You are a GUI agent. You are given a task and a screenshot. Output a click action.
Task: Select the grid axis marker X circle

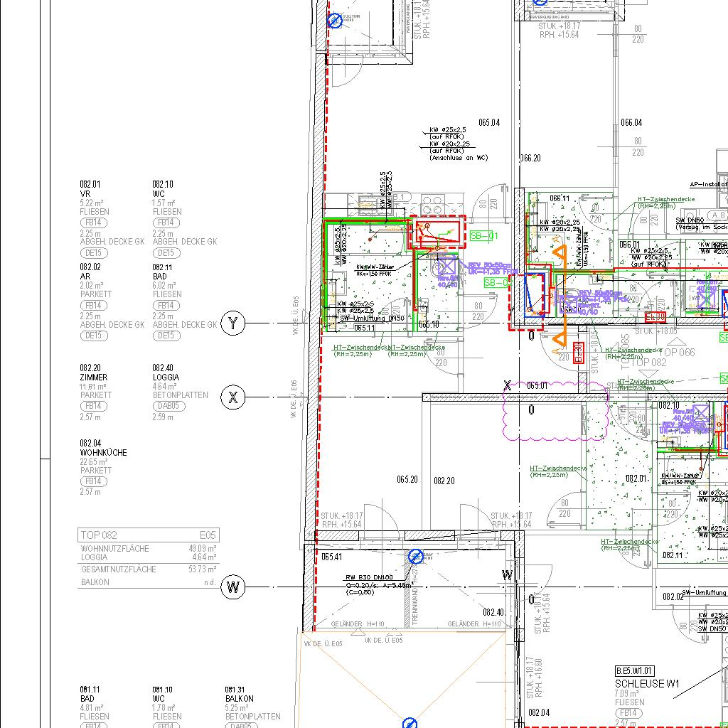tap(233, 397)
